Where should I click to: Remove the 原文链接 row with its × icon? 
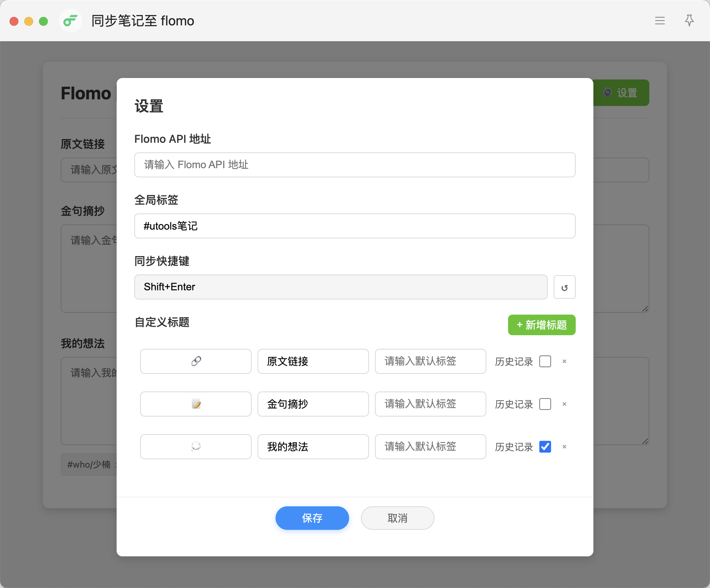(x=564, y=361)
